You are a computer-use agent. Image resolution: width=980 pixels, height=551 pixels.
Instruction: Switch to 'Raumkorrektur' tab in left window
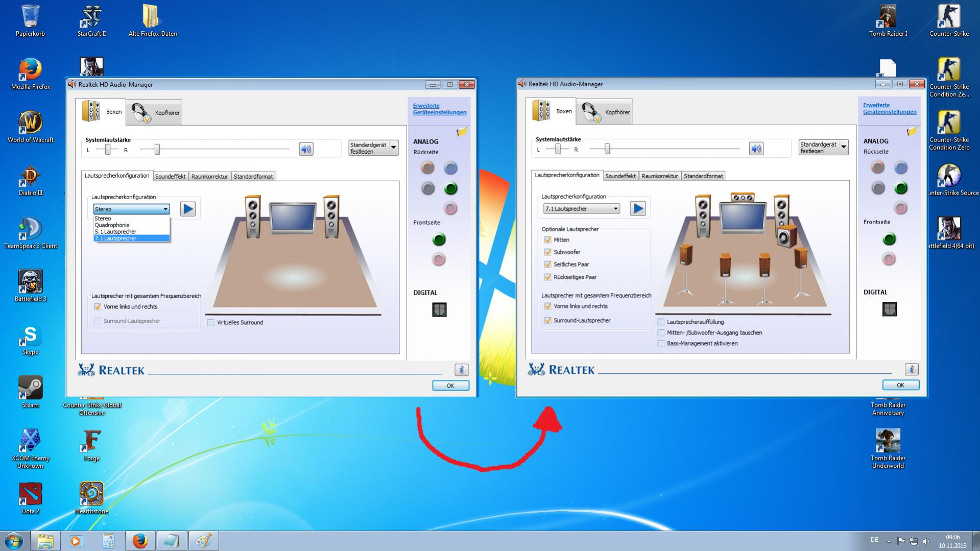(209, 176)
